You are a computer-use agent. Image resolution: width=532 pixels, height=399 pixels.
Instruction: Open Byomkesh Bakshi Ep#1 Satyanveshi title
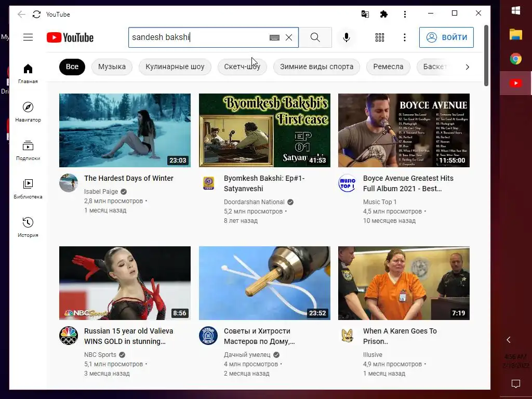pos(264,183)
